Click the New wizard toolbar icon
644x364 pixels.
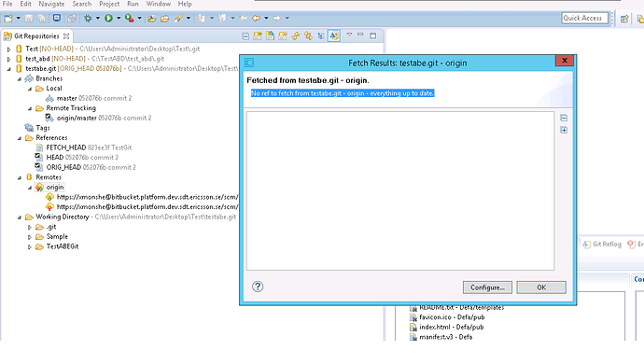(7, 18)
